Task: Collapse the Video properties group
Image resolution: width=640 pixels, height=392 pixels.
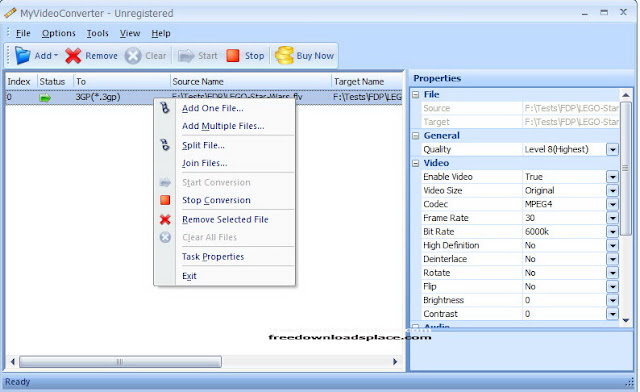Action: (x=416, y=163)
